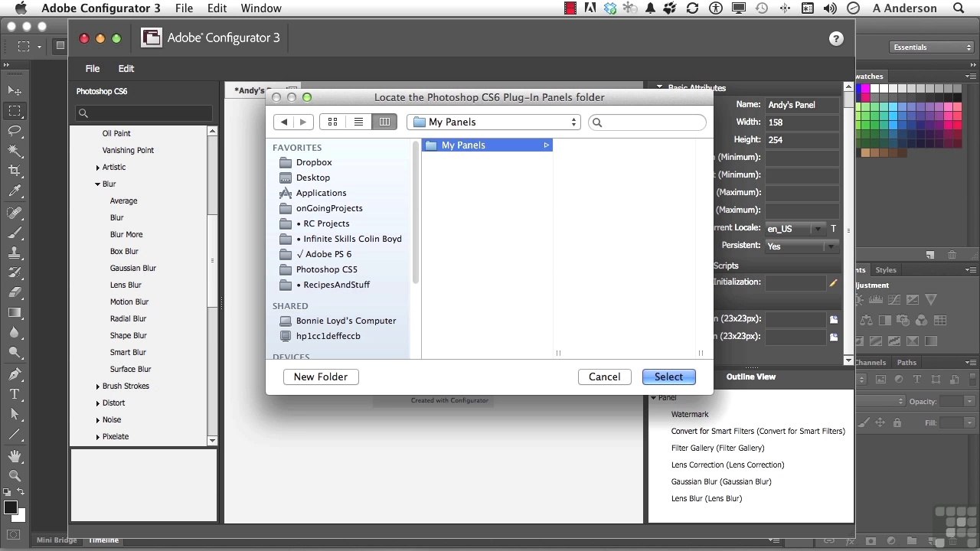Image resolution: width=980 pixels, height=551 pixels.
Task: Expand the Distort filter group
Action: [x=98, y=403]
